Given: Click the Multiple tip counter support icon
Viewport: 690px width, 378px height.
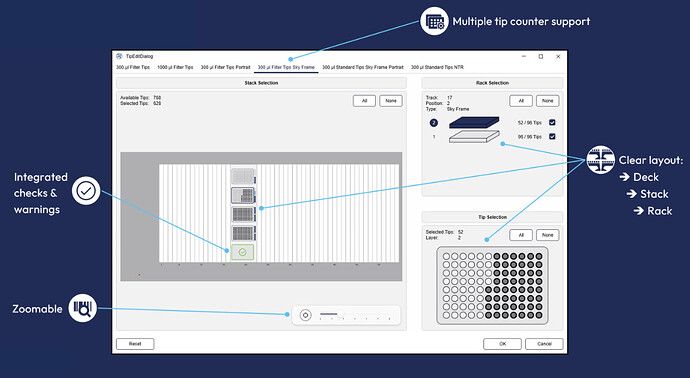Looking at the screenshot, I should 434,21.
